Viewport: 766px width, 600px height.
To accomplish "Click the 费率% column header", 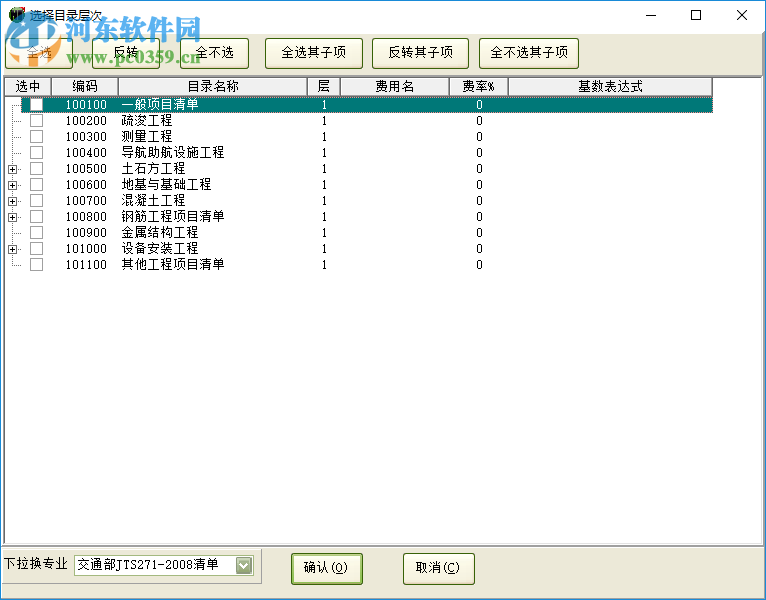I will [x=479, y=86].
